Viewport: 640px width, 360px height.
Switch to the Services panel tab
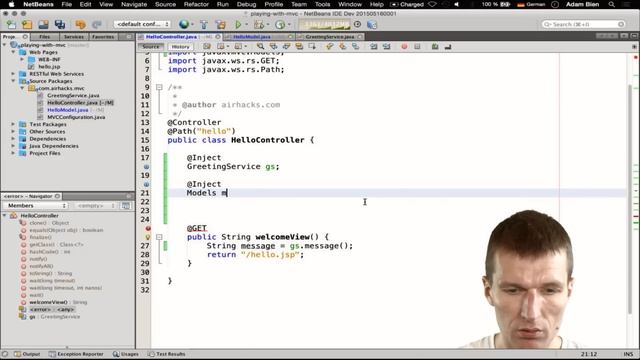pos(73,37)
